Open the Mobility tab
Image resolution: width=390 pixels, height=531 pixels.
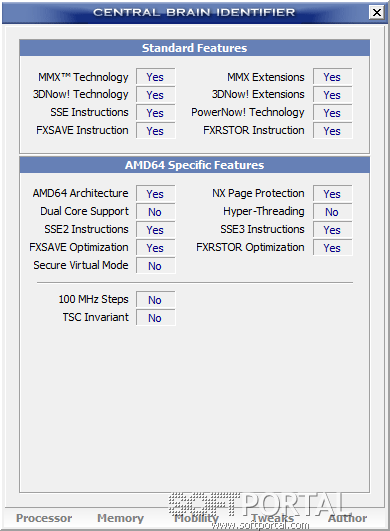[x=196, y=518]
